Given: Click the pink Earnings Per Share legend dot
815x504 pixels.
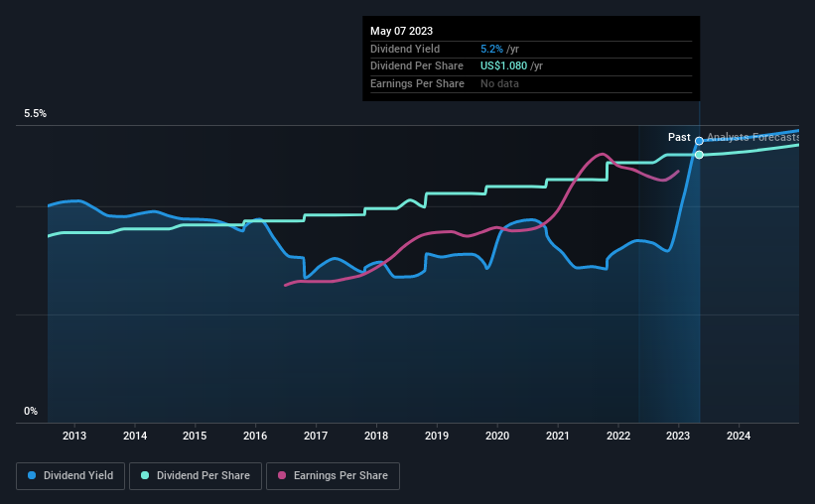Looking at the screenshot, I should point(282,475).
